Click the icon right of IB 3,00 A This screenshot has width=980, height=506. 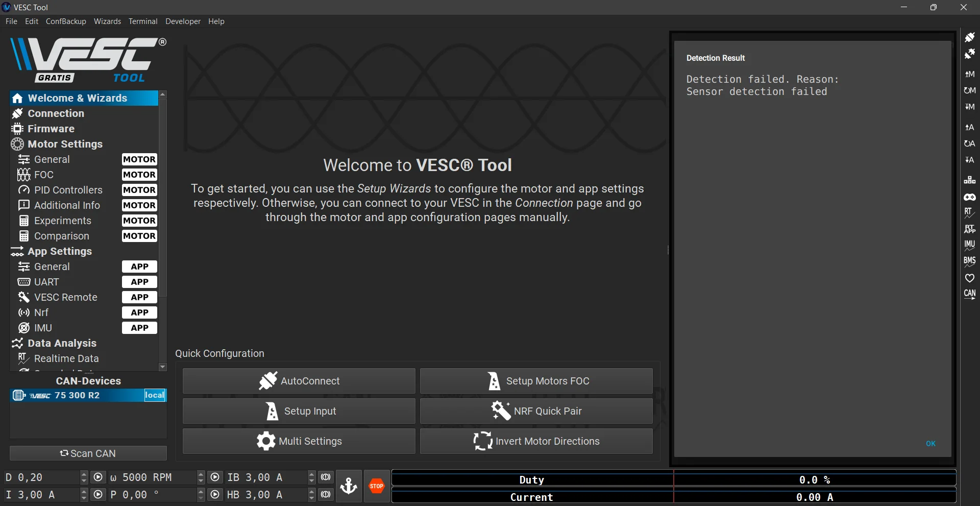click(x=326, y=477)
